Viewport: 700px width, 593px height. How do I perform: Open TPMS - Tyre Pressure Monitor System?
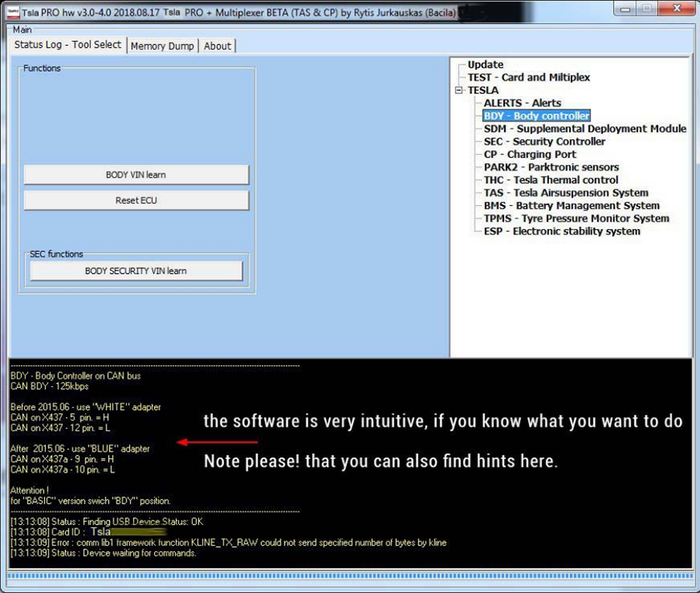pos(576,218)
